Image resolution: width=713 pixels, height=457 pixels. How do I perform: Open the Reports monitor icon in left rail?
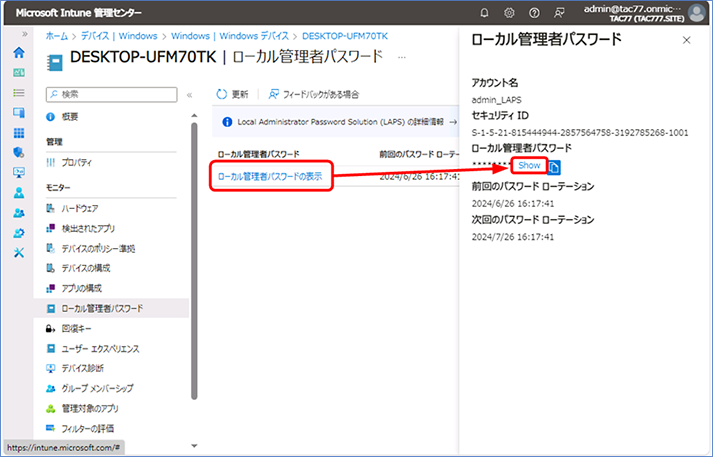click(x=19, y=172)
